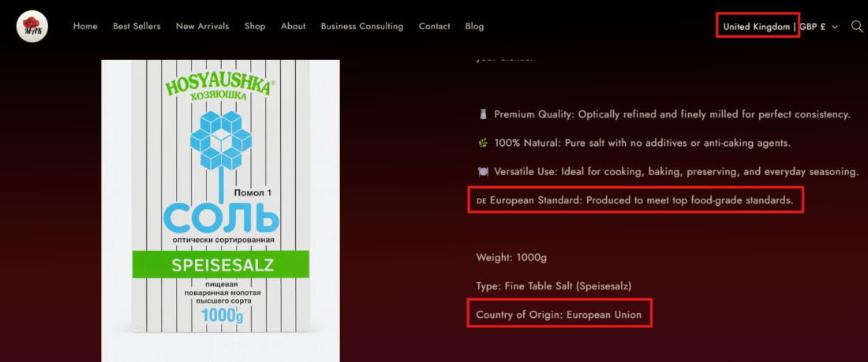Open the search magnifier icon

coord(856,26)
